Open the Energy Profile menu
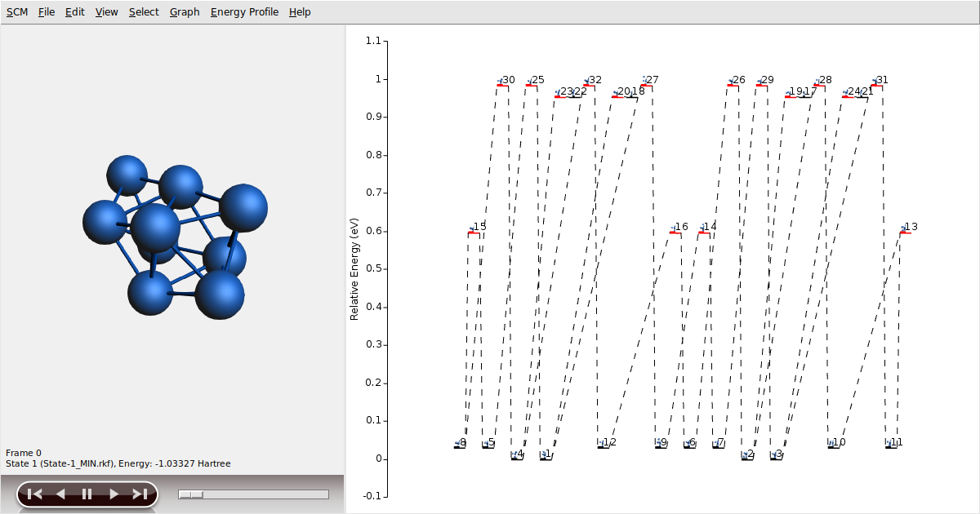Screen dimensions: 980x514 (x=244, y=12)
